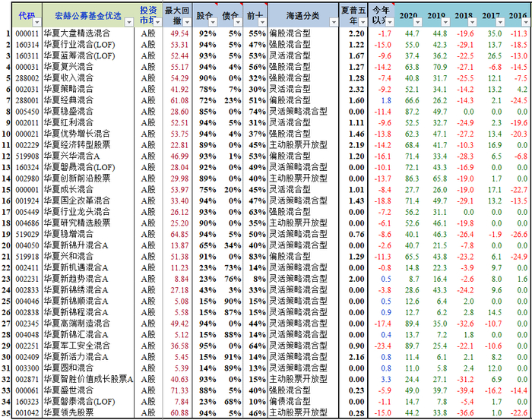Viewport: 532px width, 420px height.
Task: Select fund name 华夏新机遇混合A
Action: (x=76, y=268)
